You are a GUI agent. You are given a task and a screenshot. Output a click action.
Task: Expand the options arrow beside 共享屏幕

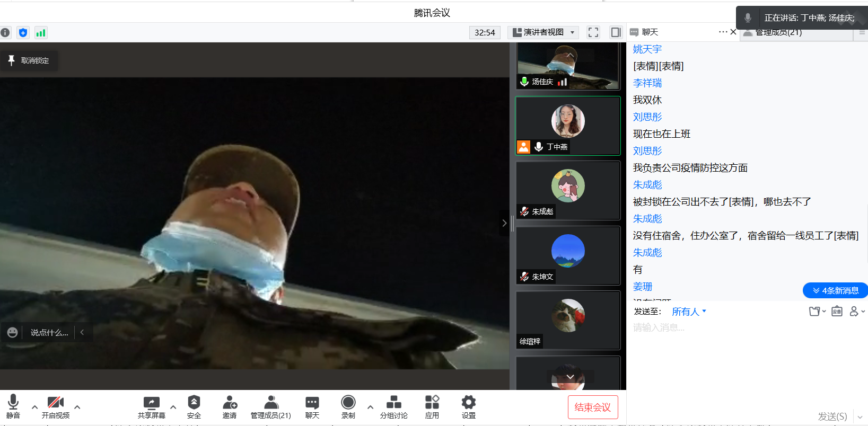pyautogui.click(x=173, y=407)
